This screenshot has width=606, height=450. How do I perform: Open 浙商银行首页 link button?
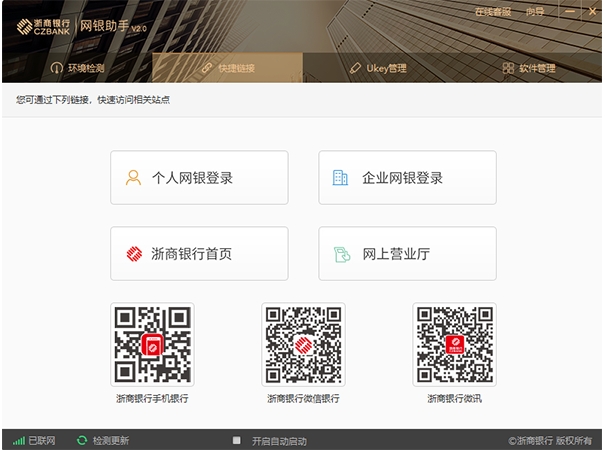pyautogui.click(x=199, y=254)
